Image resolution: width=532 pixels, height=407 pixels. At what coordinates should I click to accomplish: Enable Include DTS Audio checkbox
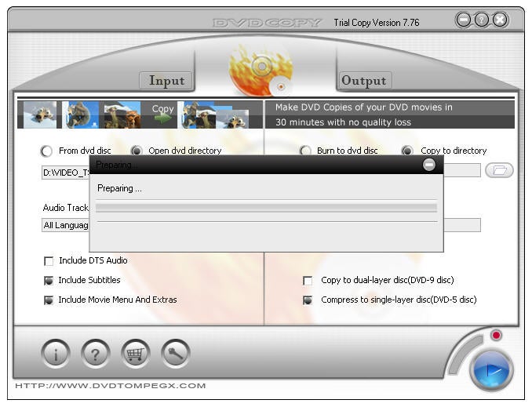click(49, 261)
